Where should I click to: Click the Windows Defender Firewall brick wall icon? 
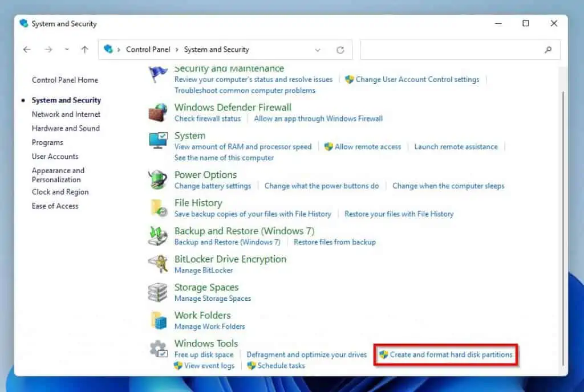click(x=158, y=112)
